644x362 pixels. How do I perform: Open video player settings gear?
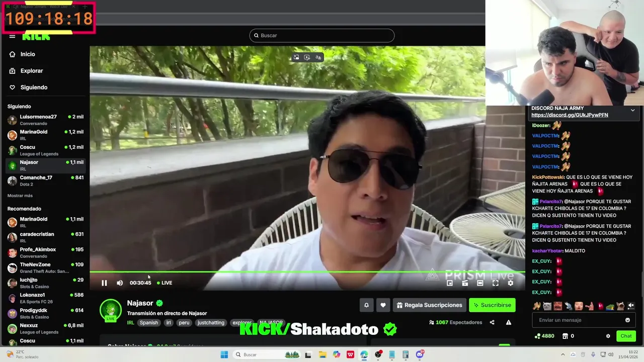(510, 283)
